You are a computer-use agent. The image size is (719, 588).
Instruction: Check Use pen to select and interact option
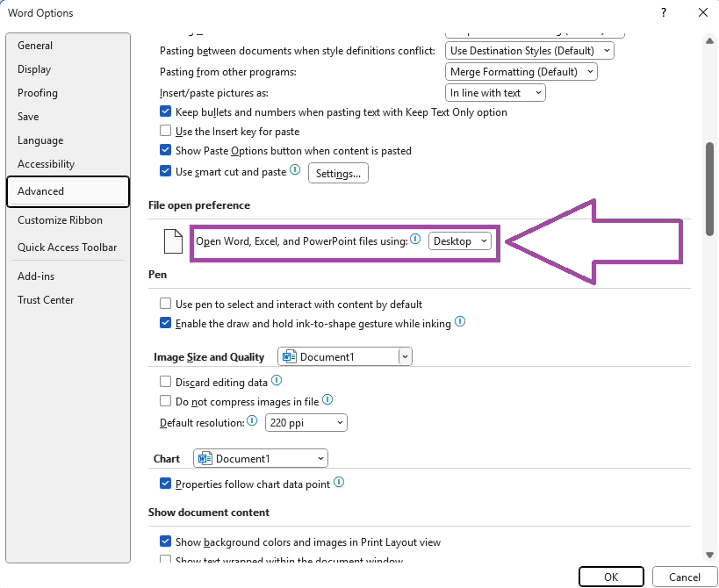point(166,304)
